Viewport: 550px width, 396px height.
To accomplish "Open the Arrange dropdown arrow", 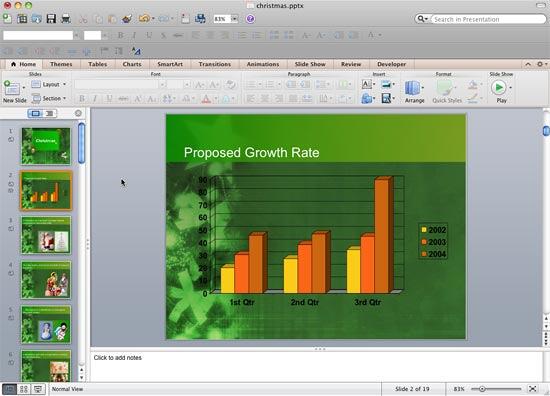I will pos(423,88).
